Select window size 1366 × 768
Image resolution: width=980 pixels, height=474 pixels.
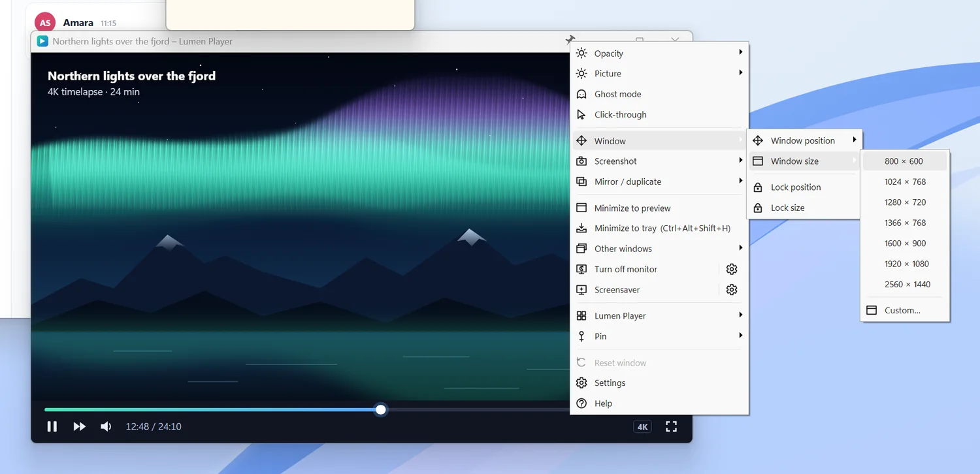coord(905,223)
